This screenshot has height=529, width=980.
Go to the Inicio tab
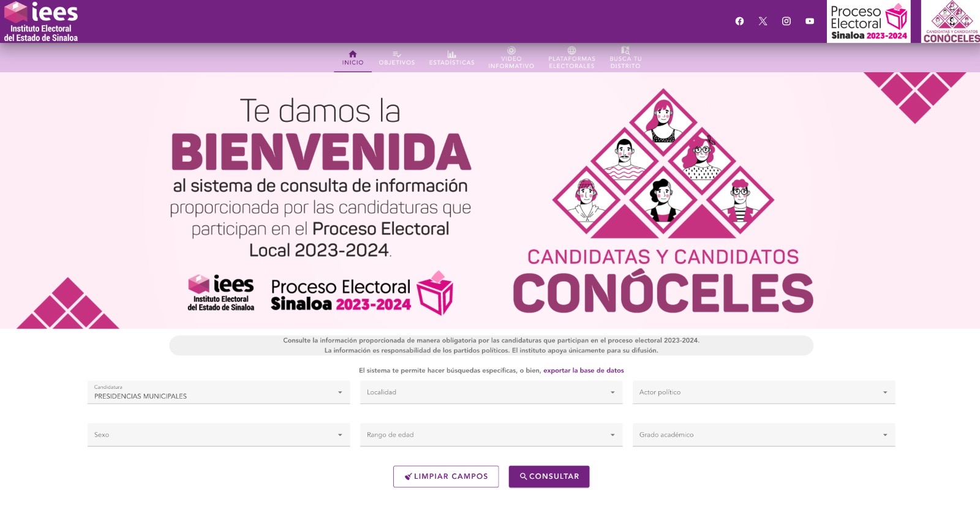[x=353, y=58]
